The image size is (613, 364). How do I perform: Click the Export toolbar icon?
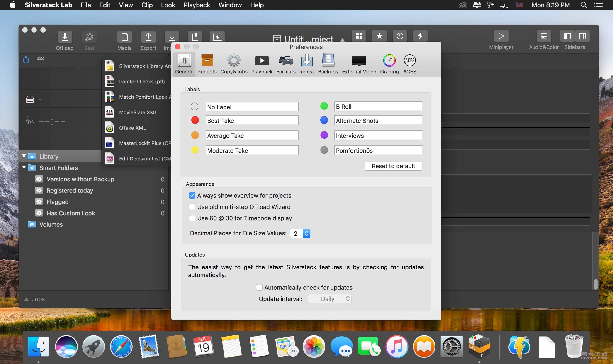click(x=148, y=37)
